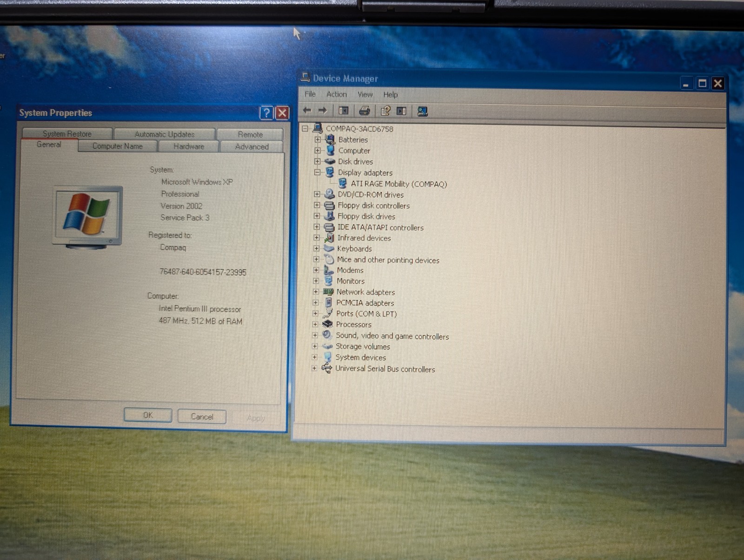Select the Processors icon
The width and height of the screenshot is (744, 560).
pos(327,324)
